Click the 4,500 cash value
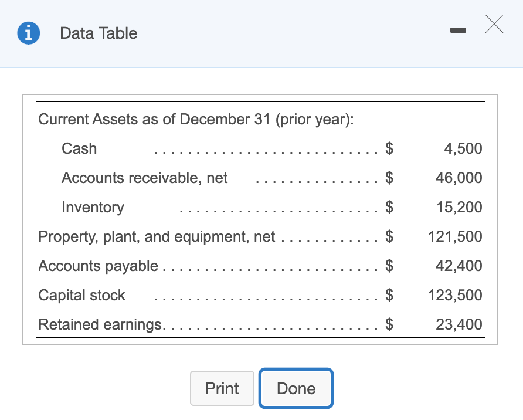This screenshot has height=420, width=523. tap(463, 148)
